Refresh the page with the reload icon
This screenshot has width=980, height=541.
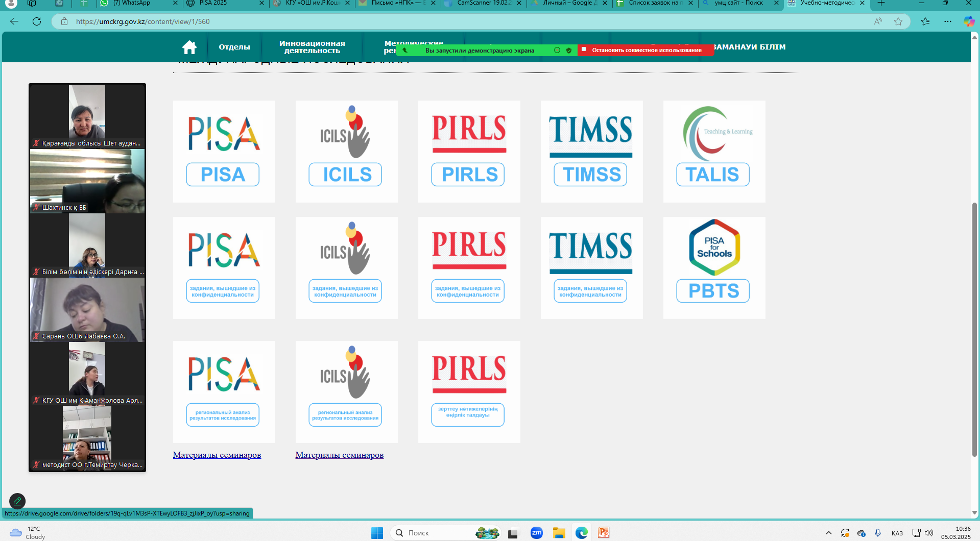click(x=37, y=21)
